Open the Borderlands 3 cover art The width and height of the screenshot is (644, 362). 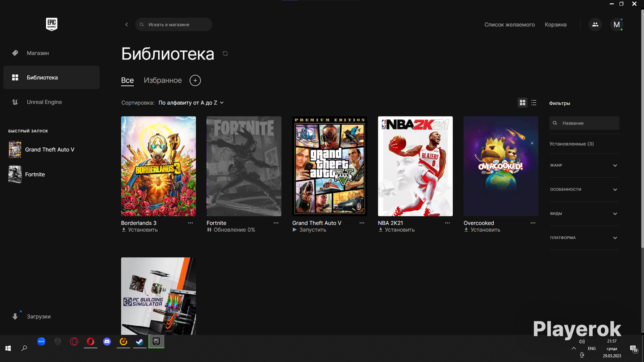[x=158, y=166]
